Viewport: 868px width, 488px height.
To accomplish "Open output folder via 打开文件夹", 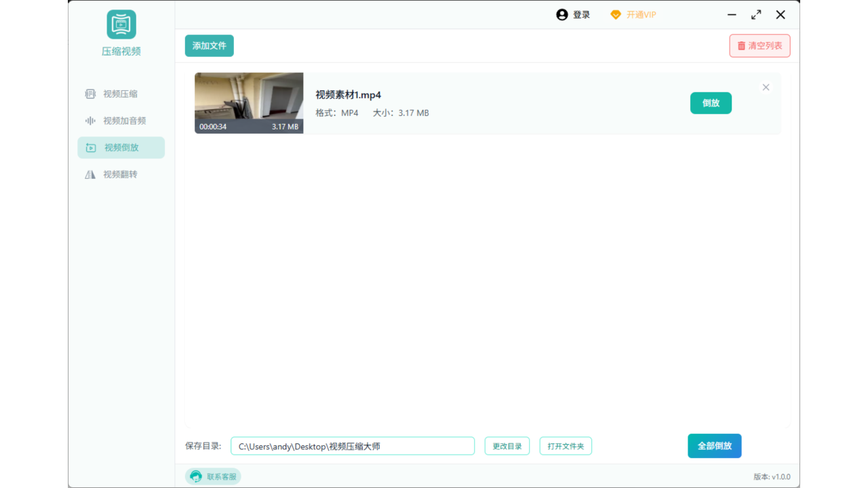I will 566,445.
